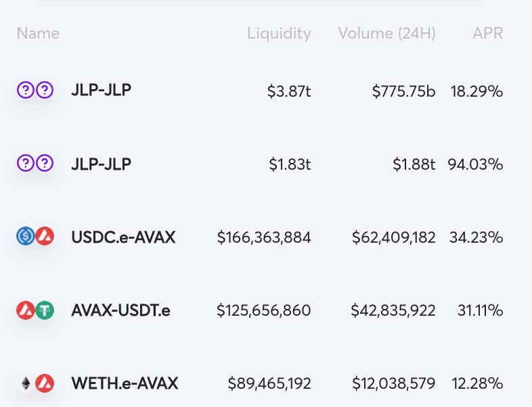The width and height of the screenshot is (532, 407).
Task: Click the 31.11% APR value
Action: point(479,310)
